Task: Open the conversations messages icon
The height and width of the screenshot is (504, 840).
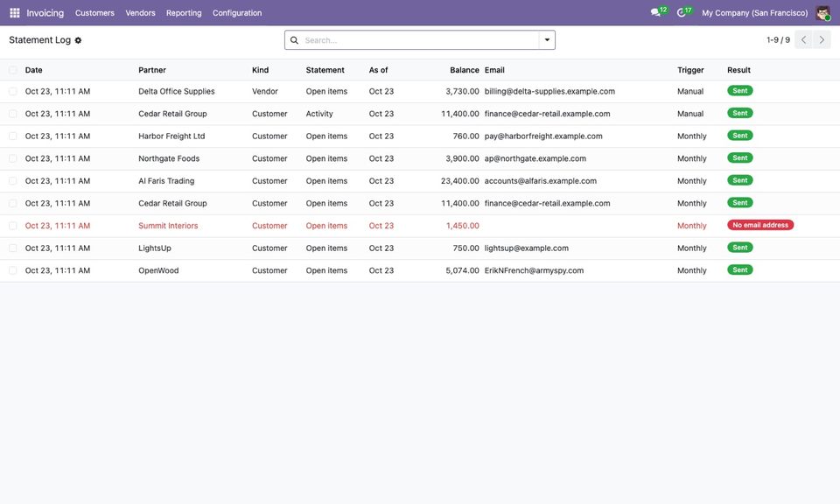Action: tap(655, 12)
